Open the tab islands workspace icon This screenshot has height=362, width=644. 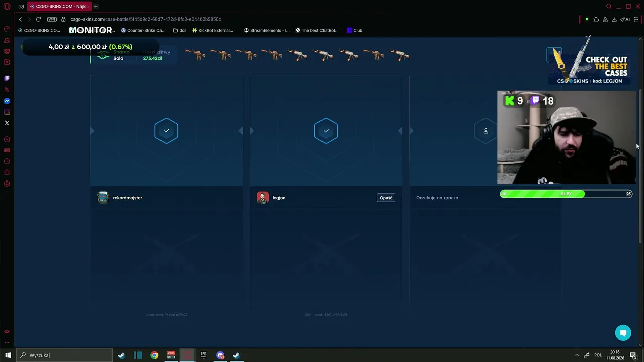point(21,7)
